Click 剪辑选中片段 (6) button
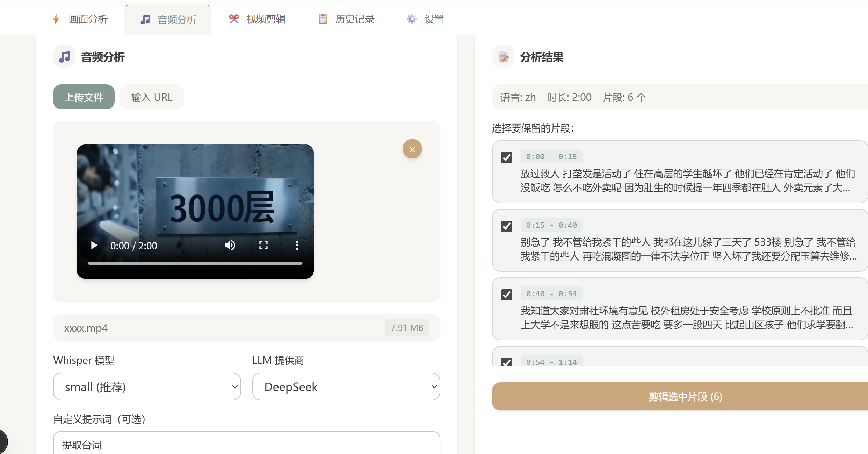 point(684,396)
